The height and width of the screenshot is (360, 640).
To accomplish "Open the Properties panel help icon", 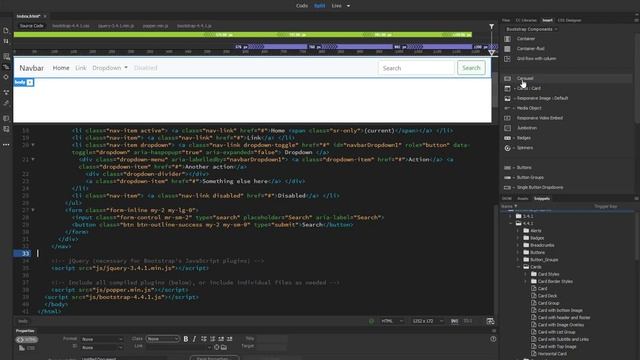I will [x=493, y=339].
